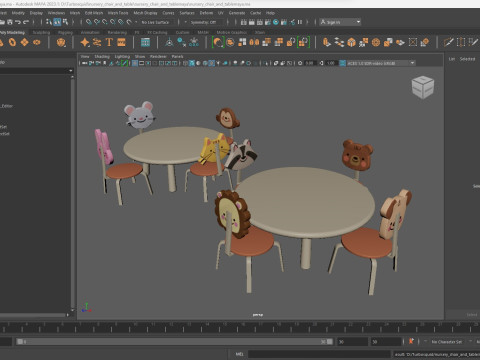The height and width of the screenshot is (360, 480).
Task: Open the Mesh menu
Action: [75, 13]
